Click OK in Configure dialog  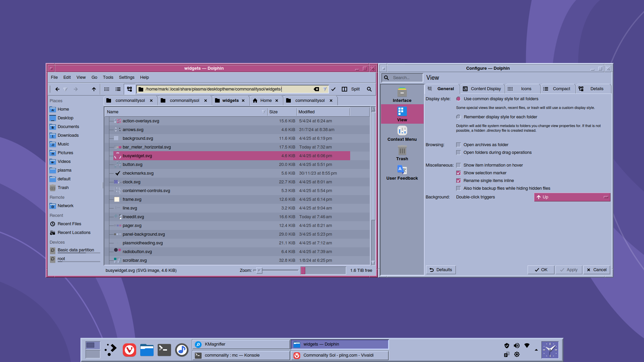pos(541,270)
